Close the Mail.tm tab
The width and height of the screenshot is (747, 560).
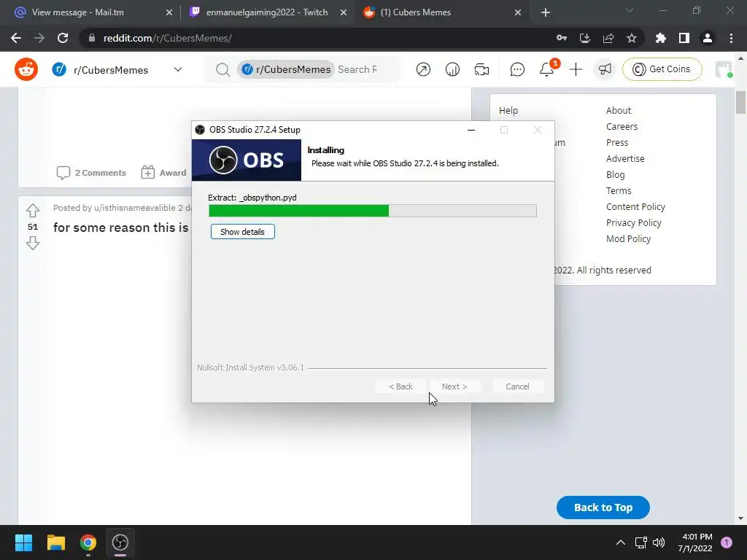pos(169,12)
